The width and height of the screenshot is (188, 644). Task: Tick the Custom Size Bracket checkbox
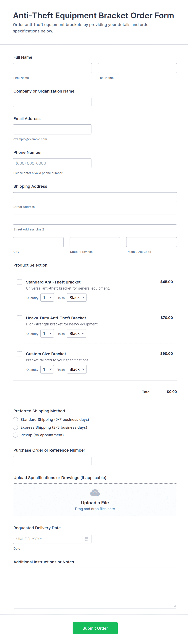pyautogui.click(x=19, y=354)
